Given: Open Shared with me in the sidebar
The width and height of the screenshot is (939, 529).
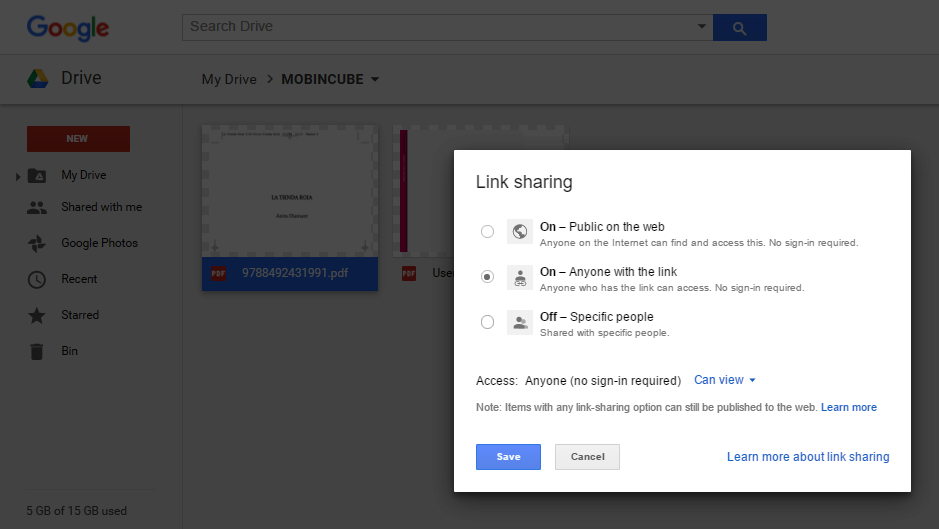Looking at the screenshot, I should (102, 207).
